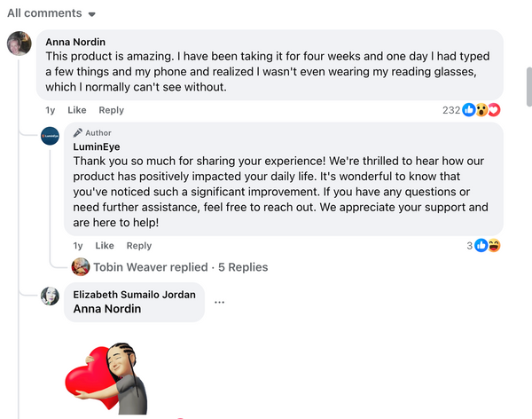
Task: Click Tobin Weaver's small avatar
Action: click(x=81, y=267)
